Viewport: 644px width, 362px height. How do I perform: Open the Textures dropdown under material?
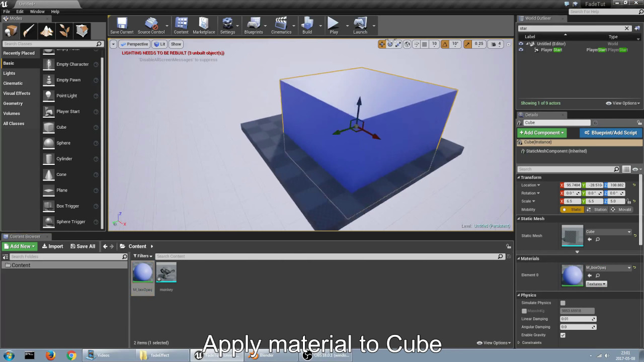click(596, 284)
